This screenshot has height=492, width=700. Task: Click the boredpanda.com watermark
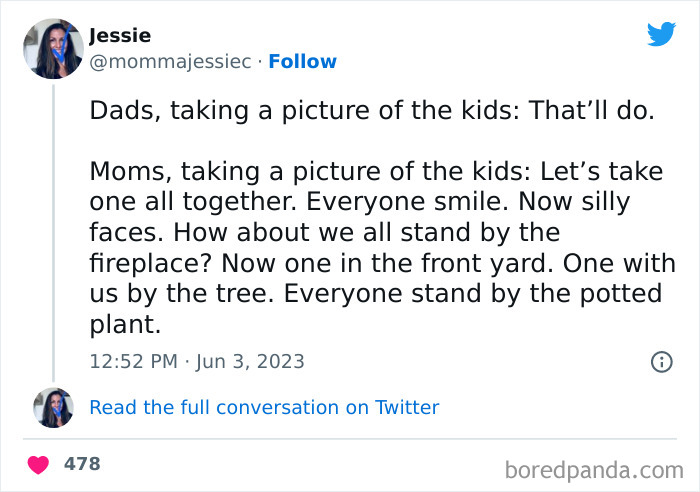pyautogui.click(x=594, y=468)
